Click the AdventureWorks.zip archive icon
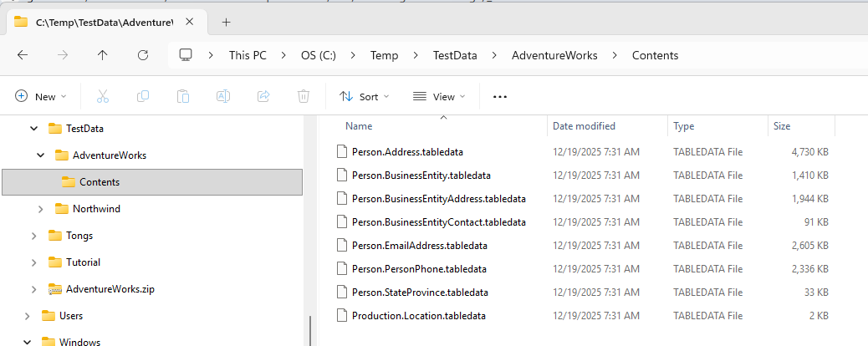868x346 pixels. pos(55,288)
